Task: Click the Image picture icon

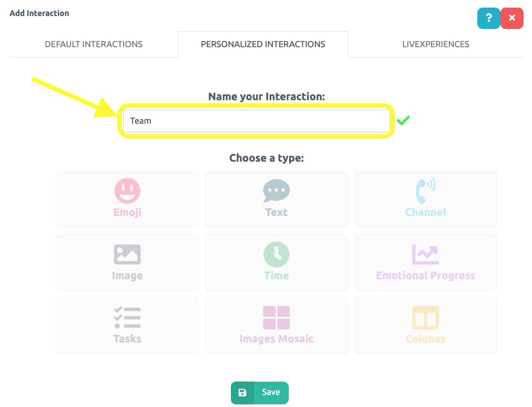Action: pos(127,253)
